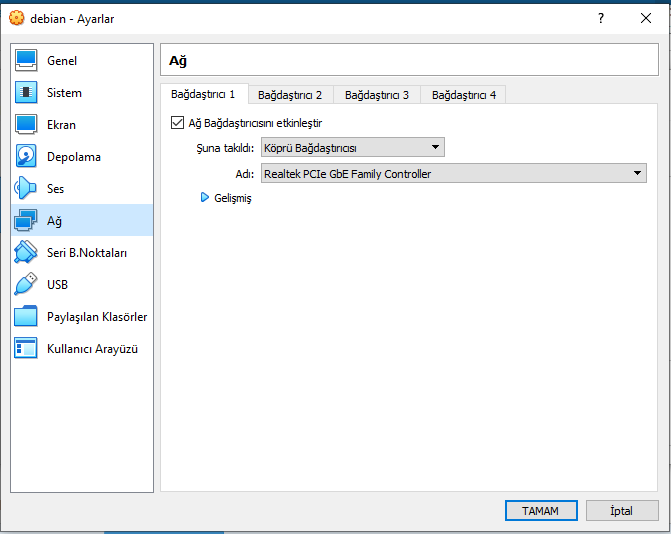Screen dimensions: 671x534
Task: Switch to Bağdaştırıcı 2 tab
Action: 290,95
